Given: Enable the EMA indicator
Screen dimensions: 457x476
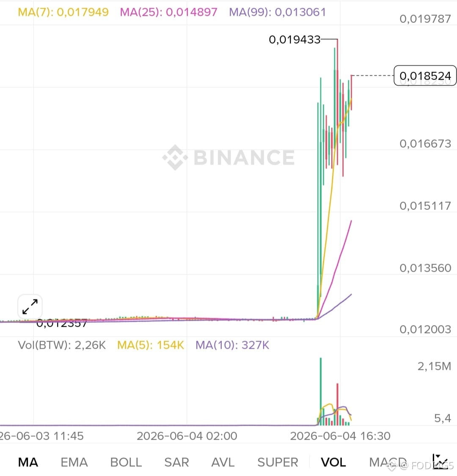Looking at the screenshot, I should [74, 462].
